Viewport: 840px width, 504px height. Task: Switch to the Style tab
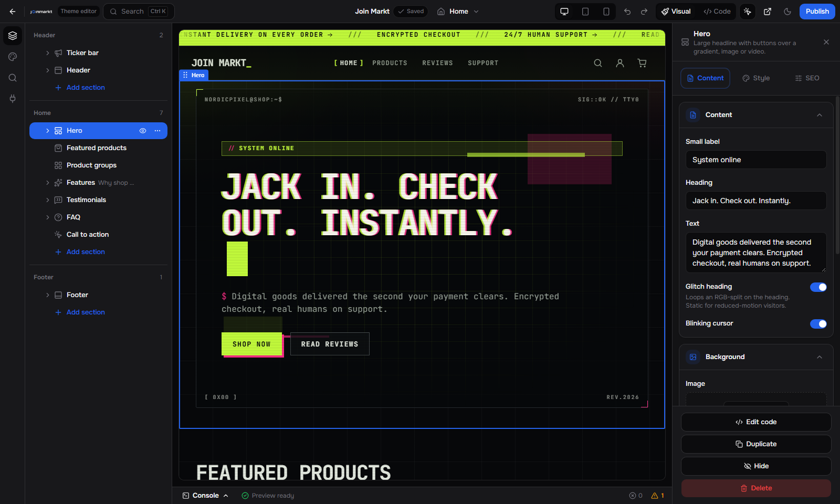(756, 78)
